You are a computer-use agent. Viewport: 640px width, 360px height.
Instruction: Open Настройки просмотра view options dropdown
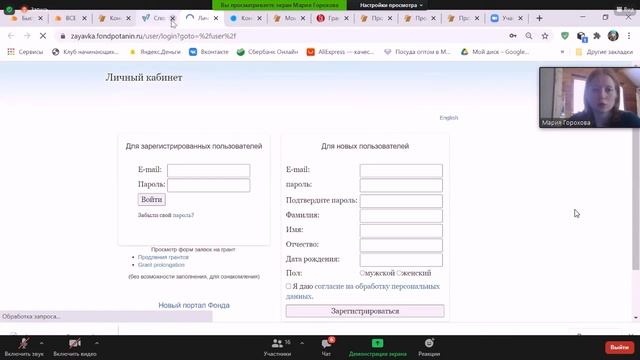[391, 5]
